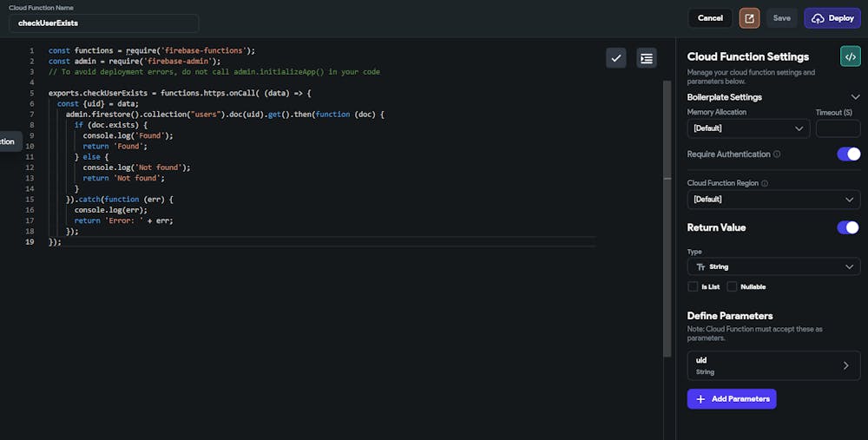Image resolution: width=868 pixels, height=440 pixels.
Task: Open the Cloud Function Region dropdown
Action: 773,200
